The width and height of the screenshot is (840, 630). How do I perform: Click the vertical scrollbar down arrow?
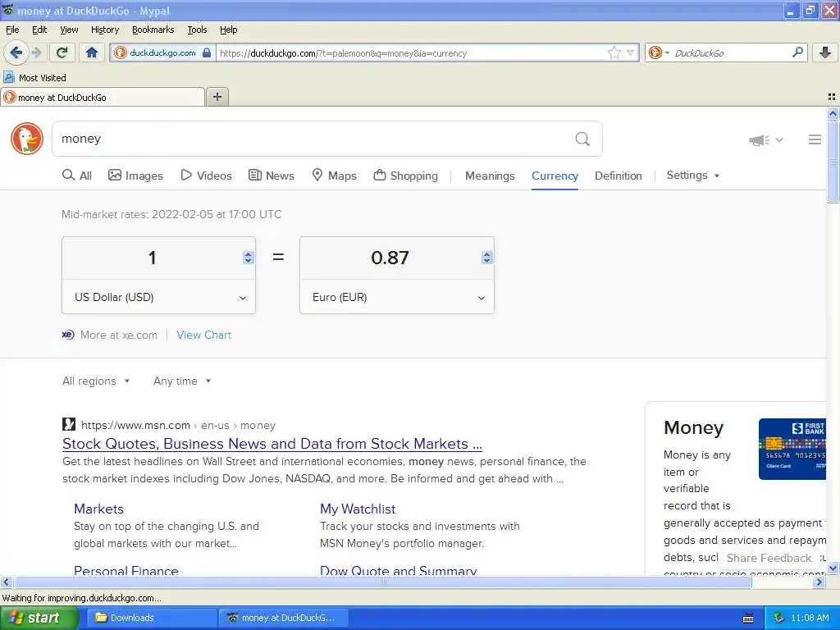833,568
